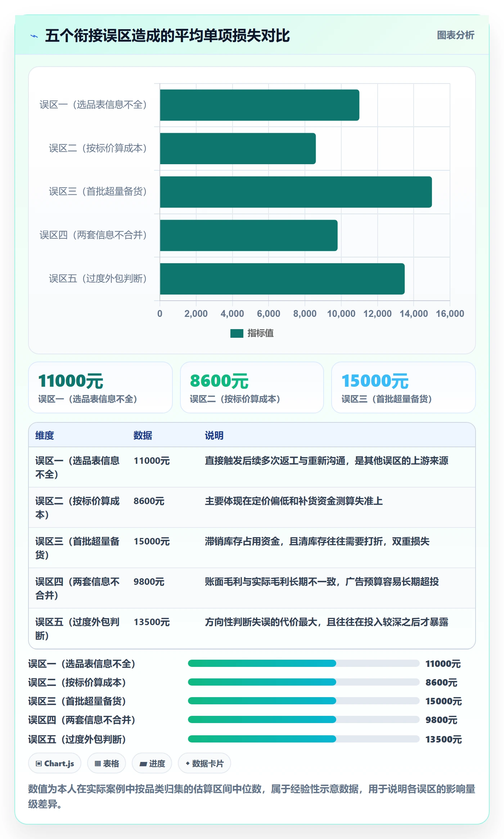Click the footnote text about 估算区间中位数
Image resolution: width=504 pixels, height=839 pixels.
point(252,797)
